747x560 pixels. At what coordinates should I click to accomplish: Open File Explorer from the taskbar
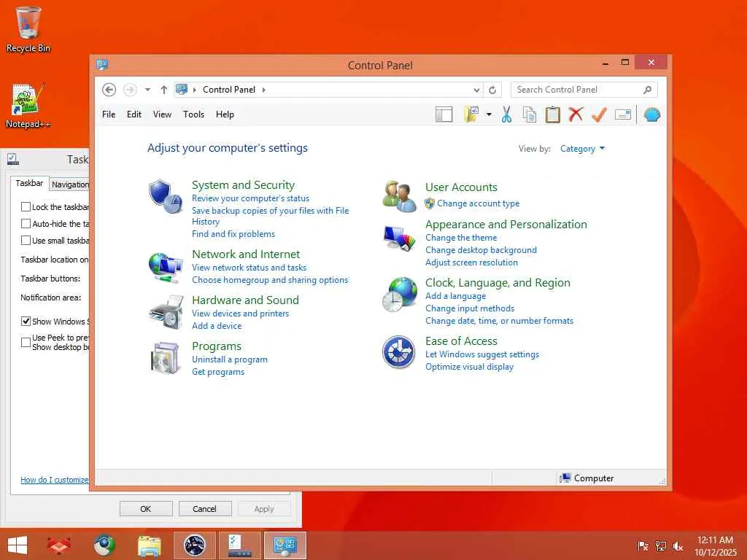click(x=149, y=545)
